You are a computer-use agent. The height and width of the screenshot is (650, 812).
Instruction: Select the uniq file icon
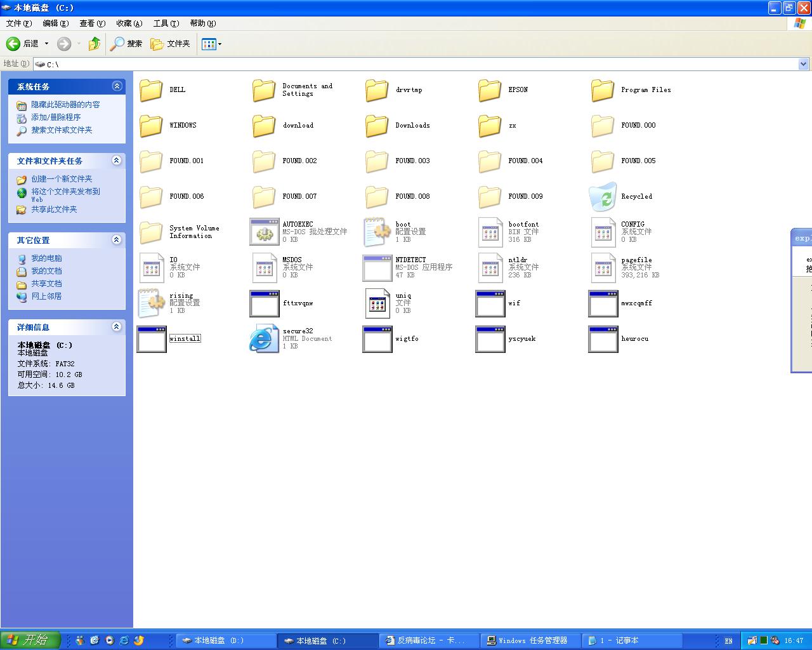(x=377, y=303)
